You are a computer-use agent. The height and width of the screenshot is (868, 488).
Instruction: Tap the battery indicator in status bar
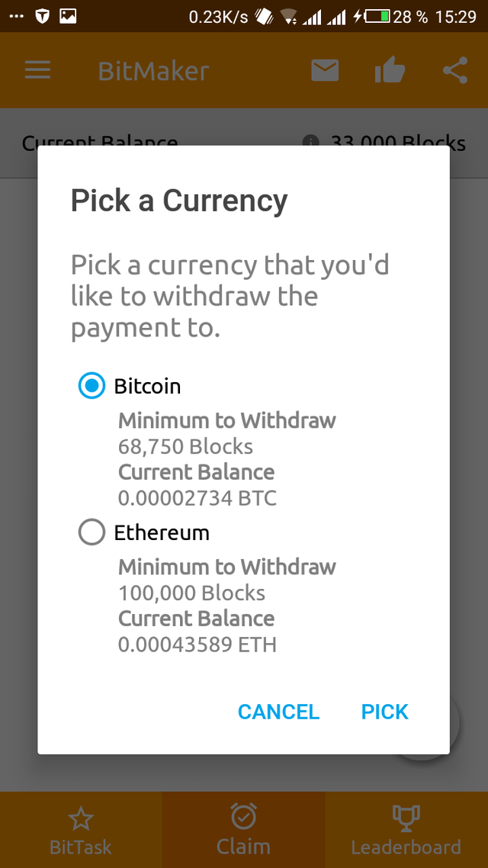pyautogui.click(x=377, y=16)
